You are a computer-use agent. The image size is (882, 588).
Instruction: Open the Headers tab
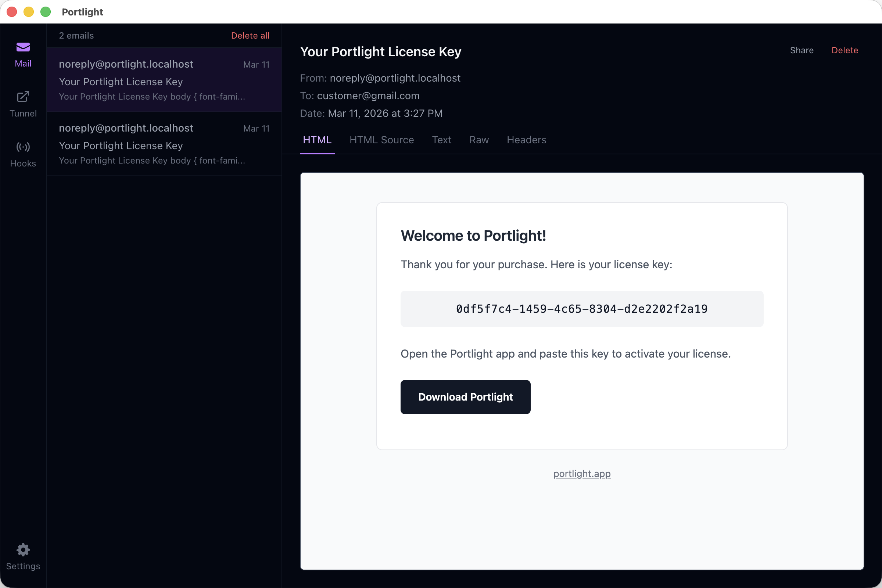tap(527, 140)
